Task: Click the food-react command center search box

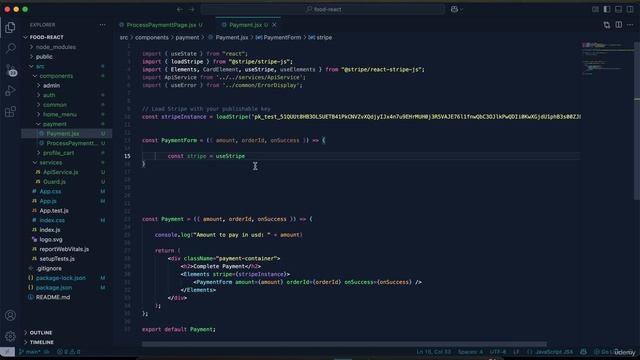Action: (x=323, y=9)
